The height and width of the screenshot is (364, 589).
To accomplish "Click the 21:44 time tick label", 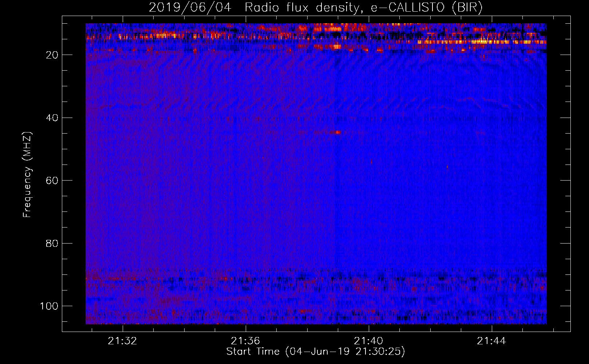I will click(x=492, y=341).
